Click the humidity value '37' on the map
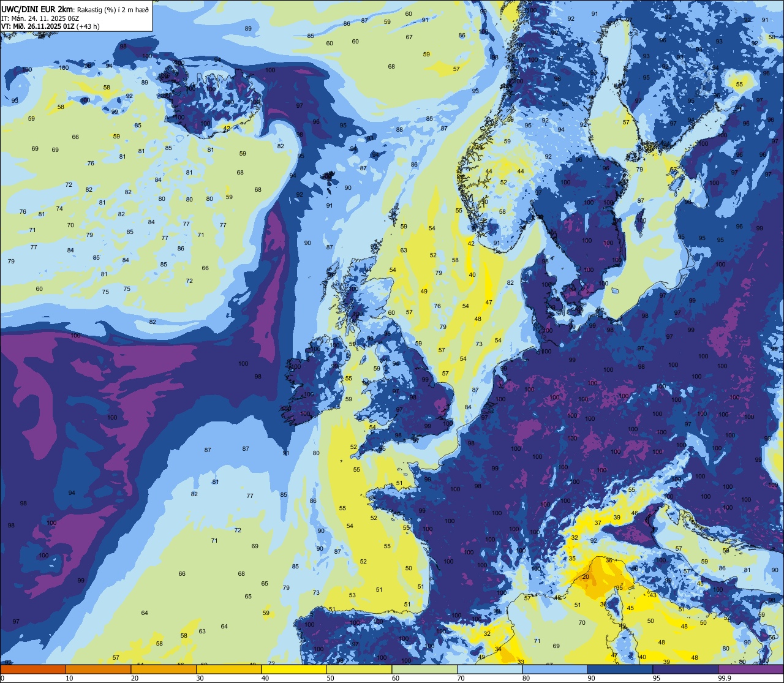 (x=598, y=523)
